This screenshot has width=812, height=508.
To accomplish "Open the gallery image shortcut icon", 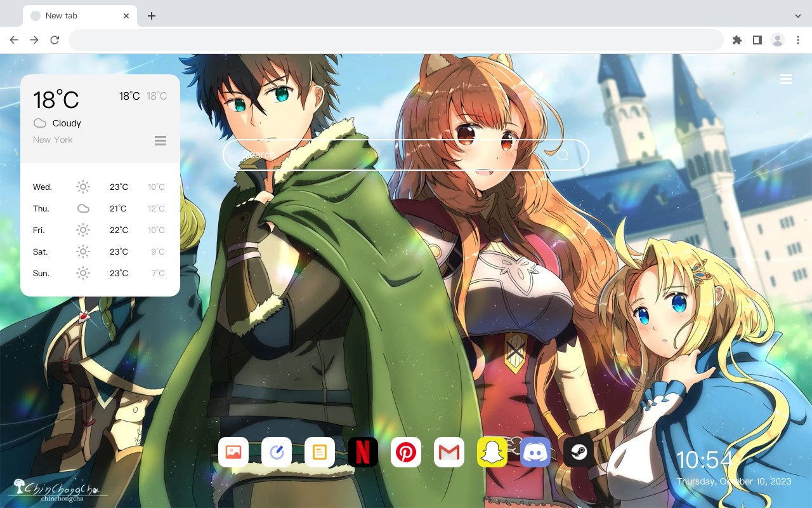I will coord(233,452).
